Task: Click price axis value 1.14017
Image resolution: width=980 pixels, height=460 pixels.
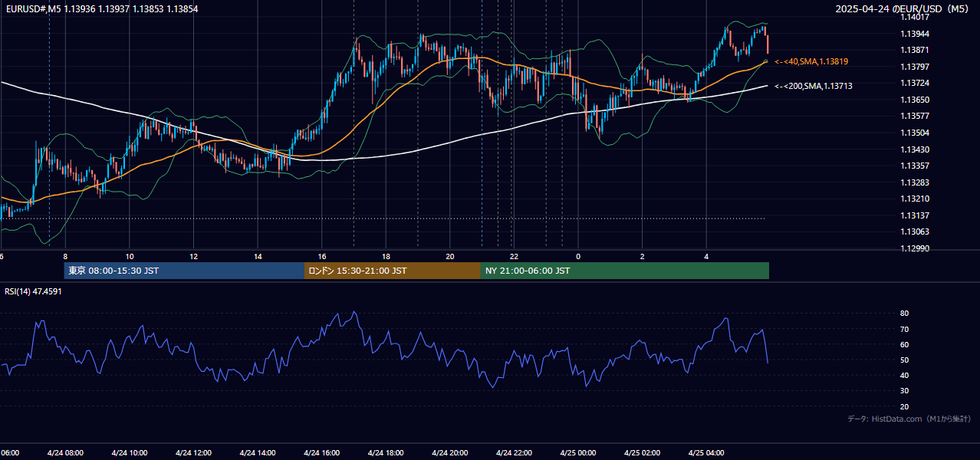Action: coord(914,17)
